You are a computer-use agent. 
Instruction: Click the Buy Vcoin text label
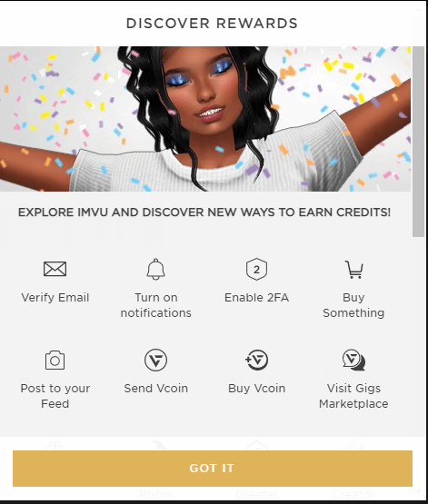point(256,389)
